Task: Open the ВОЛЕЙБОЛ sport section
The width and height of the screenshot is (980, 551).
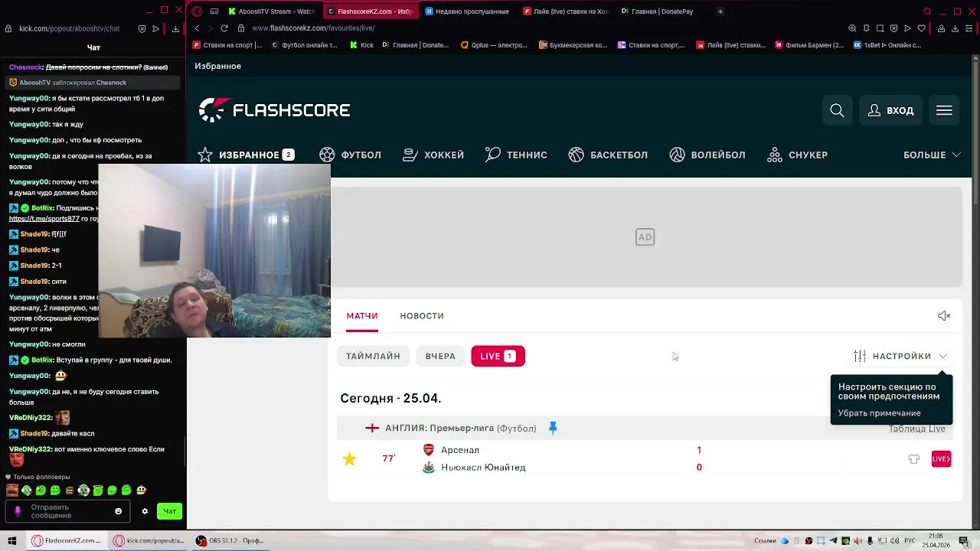Action: (x=707, y=155)
